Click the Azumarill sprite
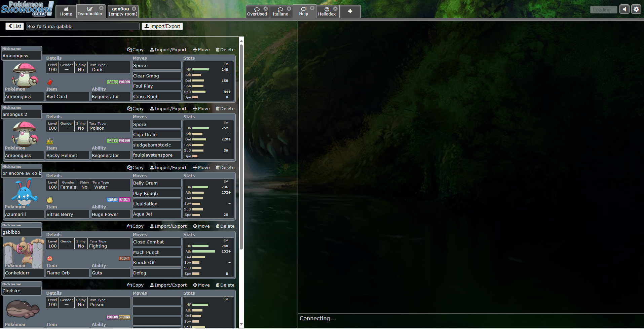Screen dimensions: 644x329 coord(24,193)
